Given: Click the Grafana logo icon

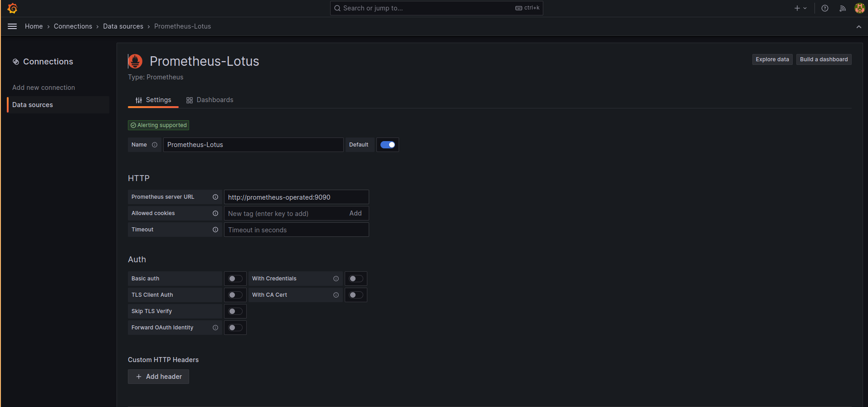Looking at the screenshot, I should pos(12,8).
